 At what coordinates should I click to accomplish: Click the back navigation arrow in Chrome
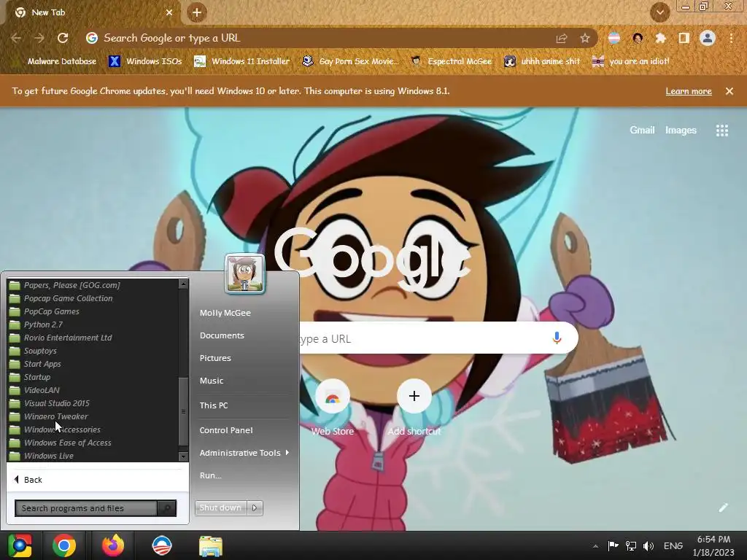[x=16, y=38]
